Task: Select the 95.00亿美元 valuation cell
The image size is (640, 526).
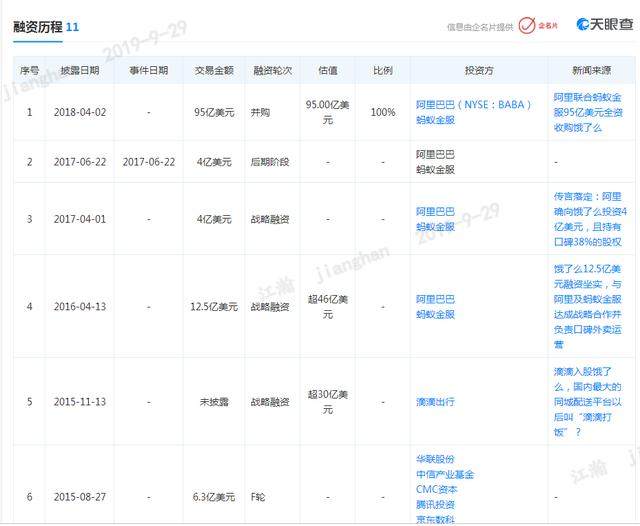Action: tap(328, 112)
